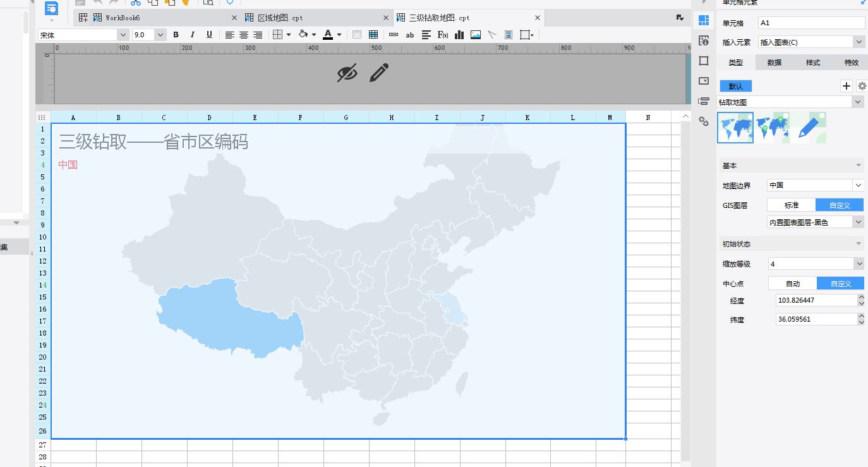Align cell text to the left
Screen dimensions: 868x467
tap(230, 35)
